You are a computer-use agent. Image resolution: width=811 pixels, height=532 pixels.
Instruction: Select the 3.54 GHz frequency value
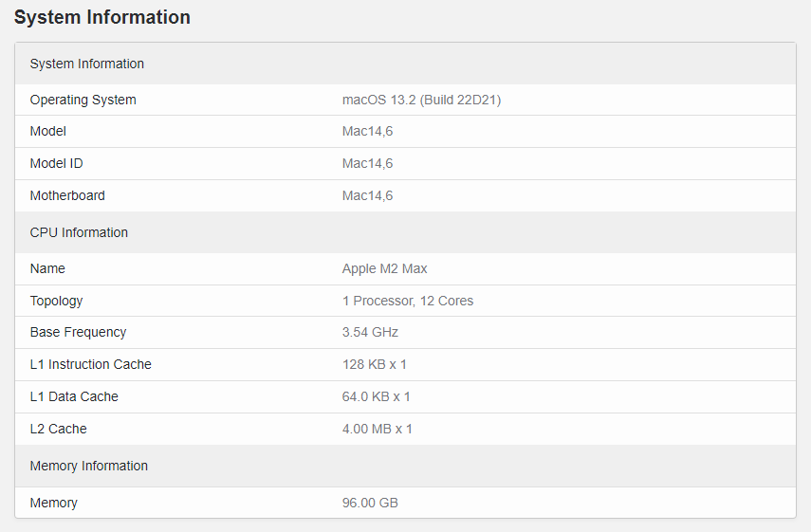tap(370, 332)
